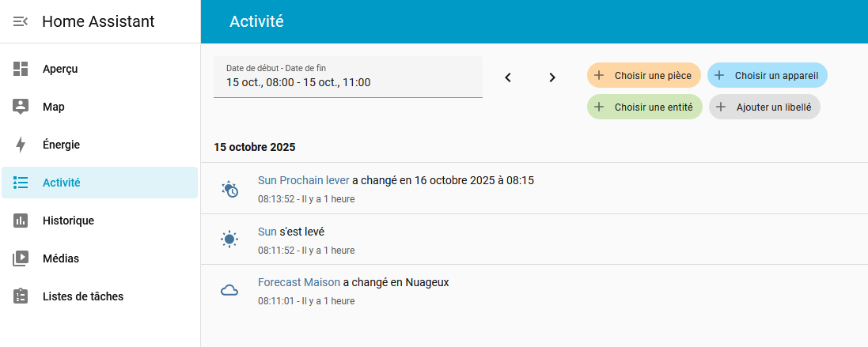Image resolution: width=868 pixels, height=347 pixels.
Task: Click the Listes de tâches clipboard icon
Action: (x=21, y=296)
